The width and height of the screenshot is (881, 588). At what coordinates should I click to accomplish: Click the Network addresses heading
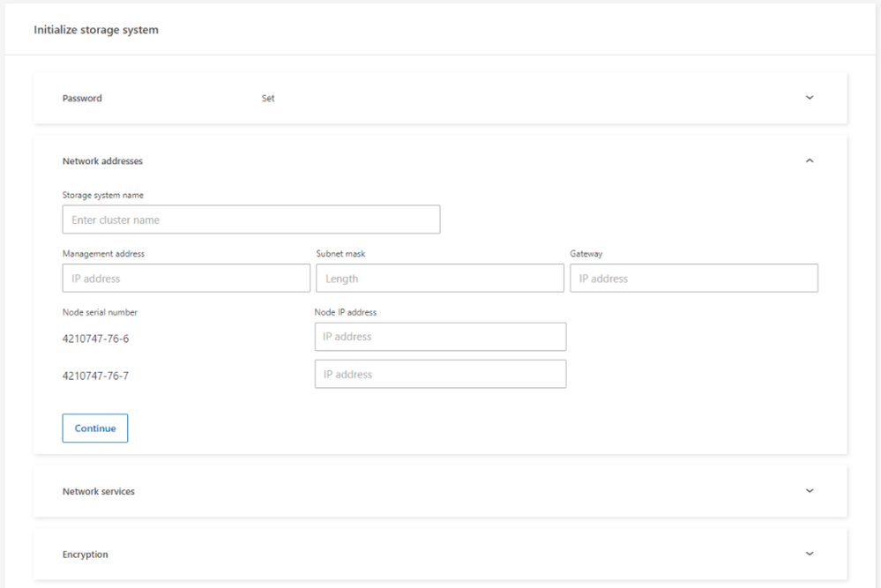(x=102, y=161)
